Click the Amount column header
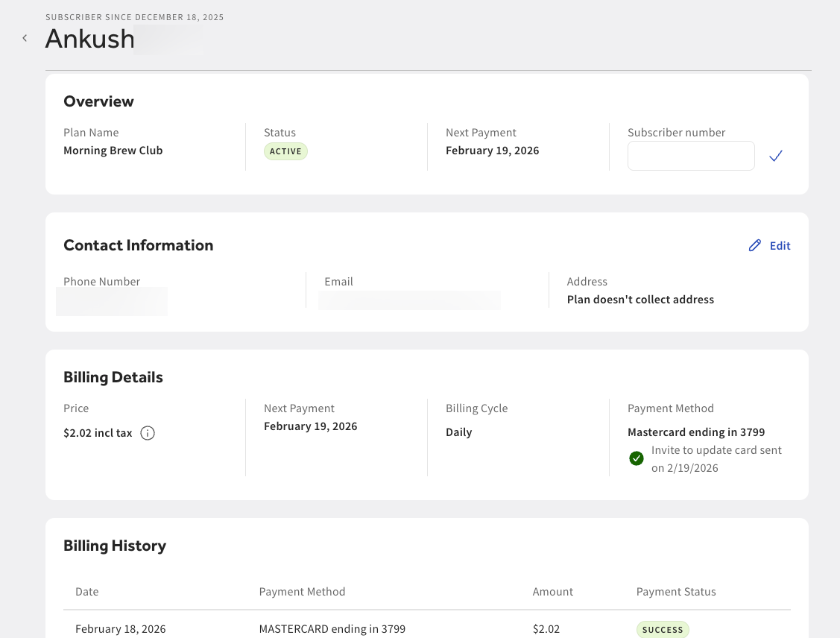The height and width of the screenshot is (638, 840). click(x=552, y=592)
